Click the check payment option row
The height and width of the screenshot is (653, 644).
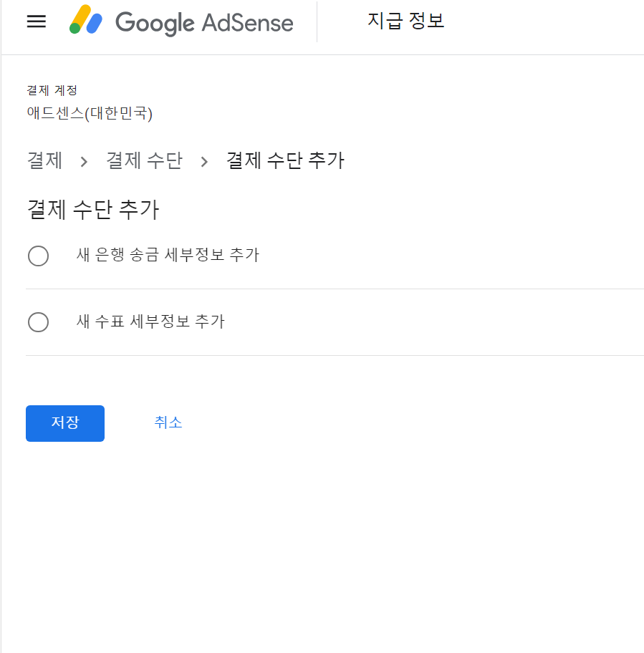point(335,322)
